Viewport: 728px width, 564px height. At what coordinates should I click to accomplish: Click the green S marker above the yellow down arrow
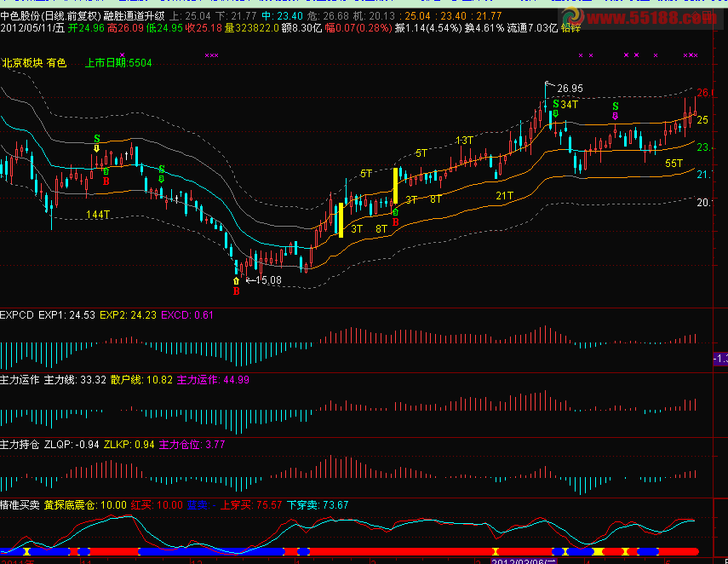click(x=96, y=139)
